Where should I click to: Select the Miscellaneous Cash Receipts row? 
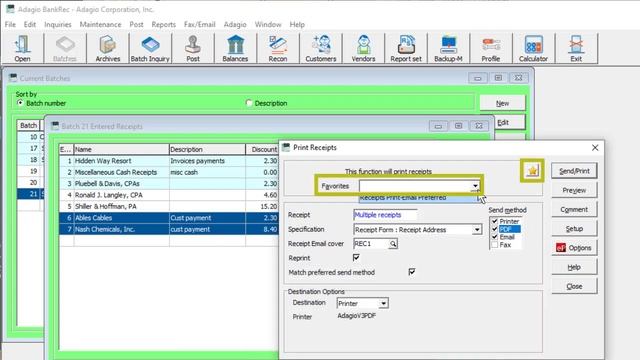(169, 172)
